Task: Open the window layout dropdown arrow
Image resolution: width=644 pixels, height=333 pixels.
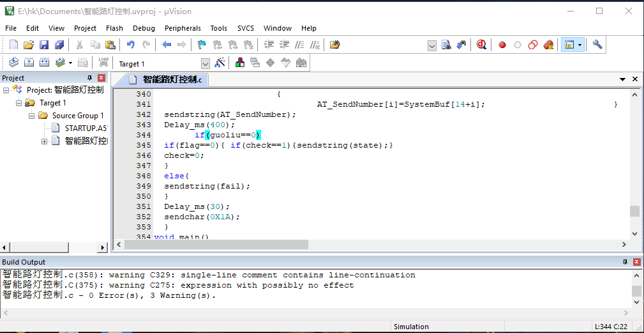Action: tap(580, 45)
